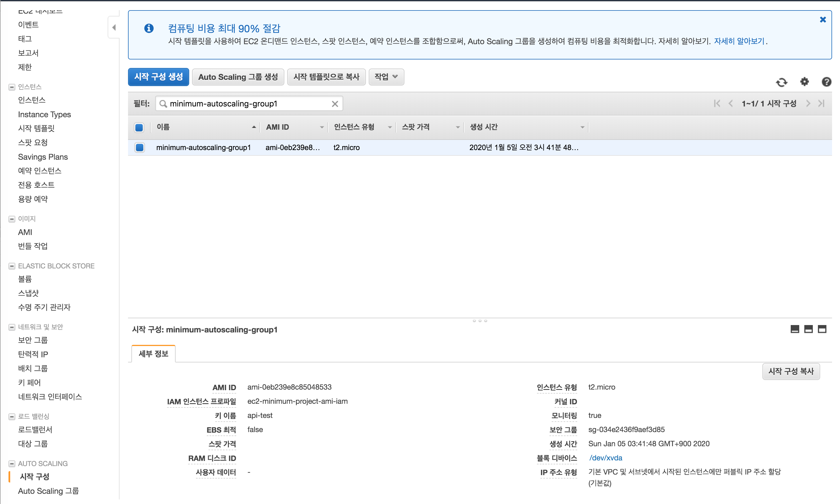The height and width of the screenshot is (504, 840).
Task: Open Auto Scaling 그룹 in the sidebar
Action: point(48,491)
